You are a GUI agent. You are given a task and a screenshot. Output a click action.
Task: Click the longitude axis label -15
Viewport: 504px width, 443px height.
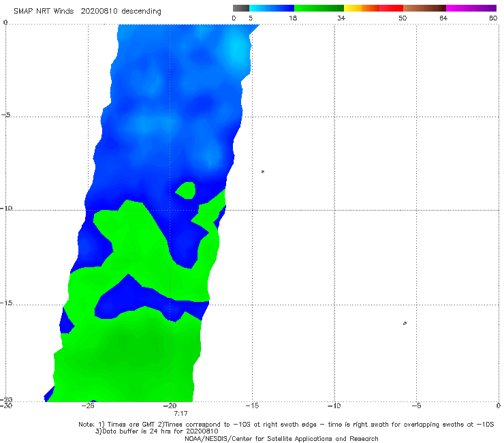(x=252, y=406)
